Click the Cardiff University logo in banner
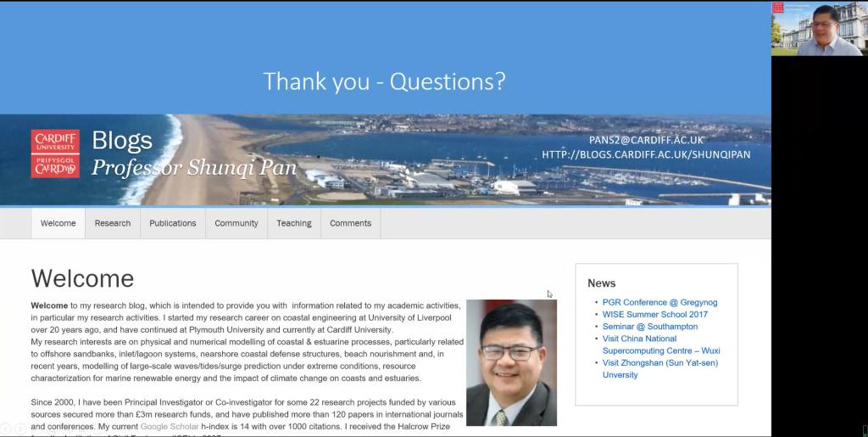The height and width of the screenshot is (437, 868). [55, 154]
